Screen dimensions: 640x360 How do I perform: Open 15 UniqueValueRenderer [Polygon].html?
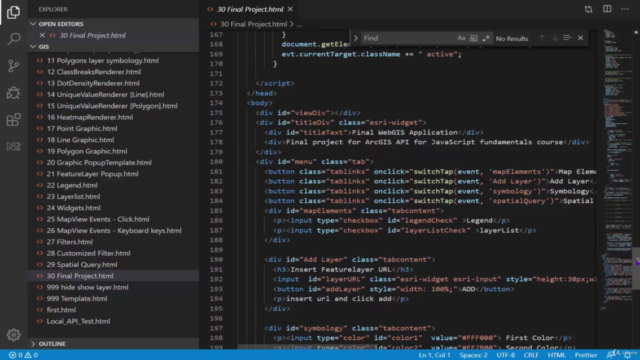112,106
